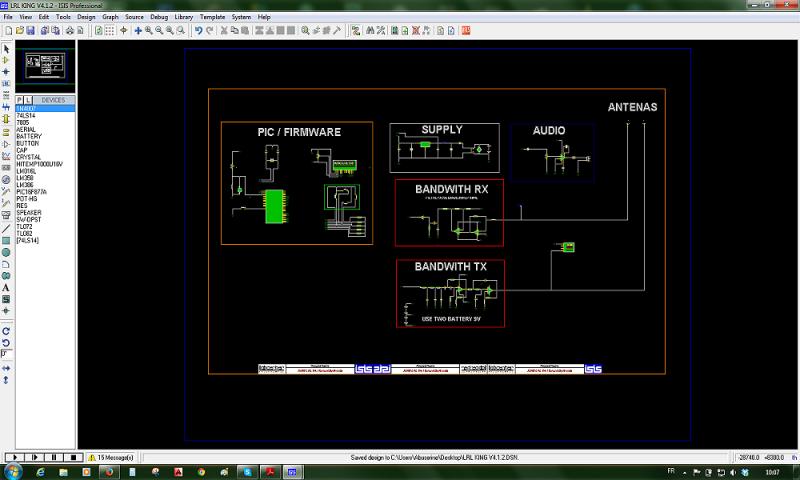Stop the simulation
Screen dimensions: 800x480
[73, 458]
